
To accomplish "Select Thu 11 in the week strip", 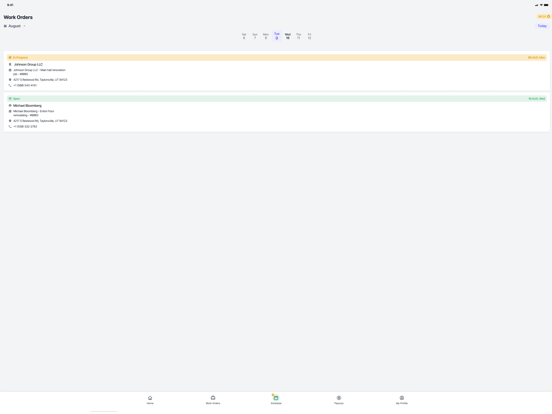I will (x=299, y=36).
